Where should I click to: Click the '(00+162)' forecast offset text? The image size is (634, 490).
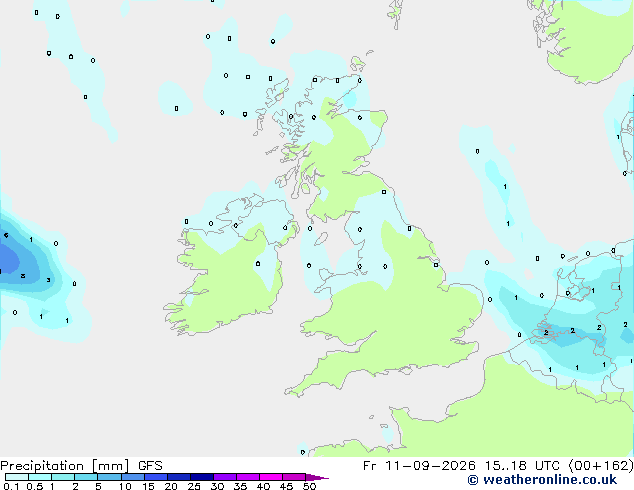click(601, 466)
